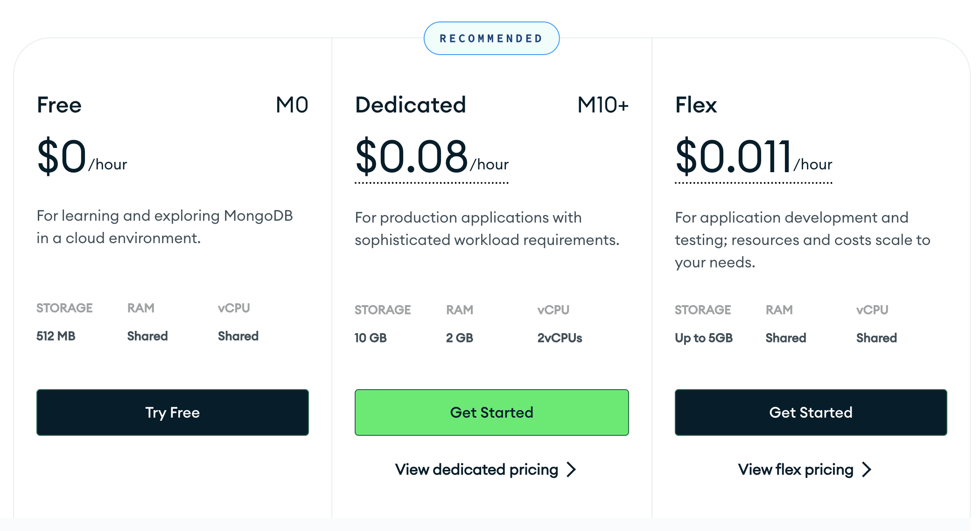Click the chevron next to View dedicated pricing
Image resolution: width=980 pixels, height=531 pixels.
[x=572, y=469]
